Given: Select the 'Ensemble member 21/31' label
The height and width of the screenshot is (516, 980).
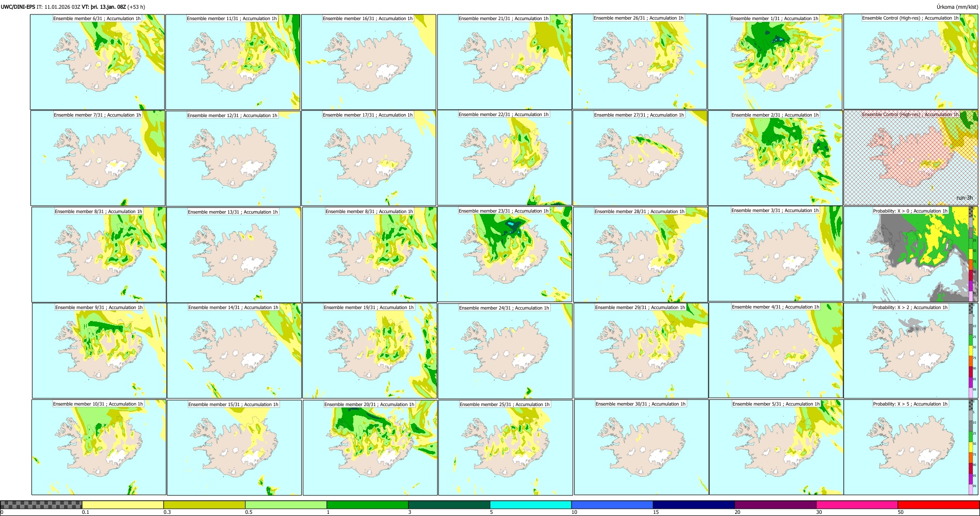Looking at the screenshot, I should (x=485, y=19).
